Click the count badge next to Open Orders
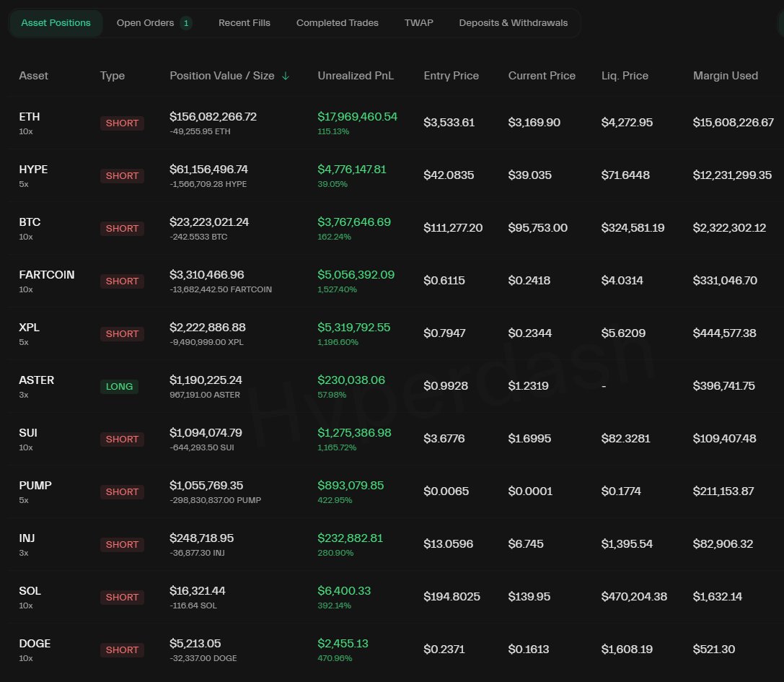The width and height of the screenshot is (784, 682). pos(186,22)
